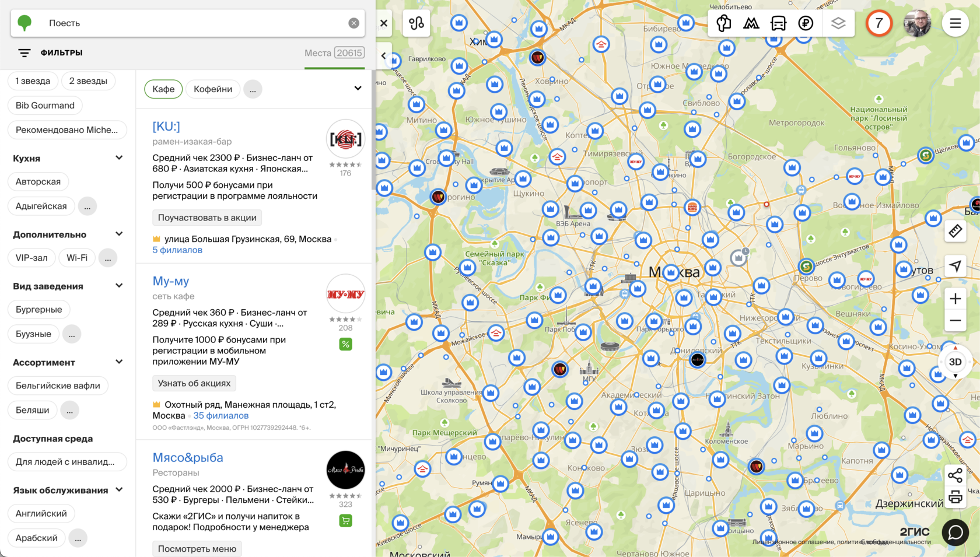Open the route builder tool
The width and height of the screenshot is (980, 557).
coord(416,23)
